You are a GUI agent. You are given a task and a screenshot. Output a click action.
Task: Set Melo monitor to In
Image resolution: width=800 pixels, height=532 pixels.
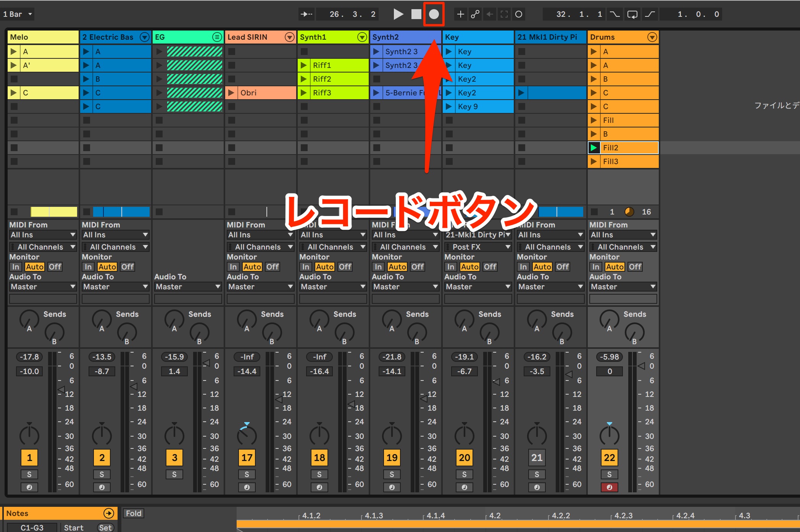click(x=16, y=267)
